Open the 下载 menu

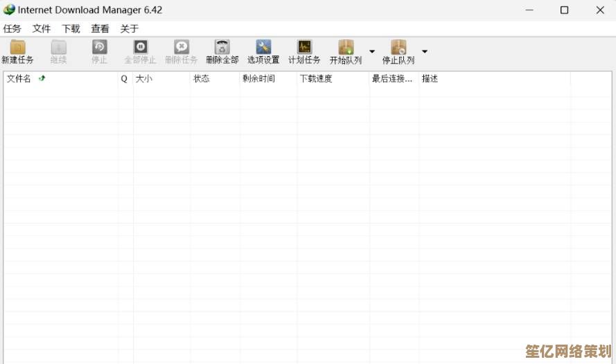coord(71,28)
